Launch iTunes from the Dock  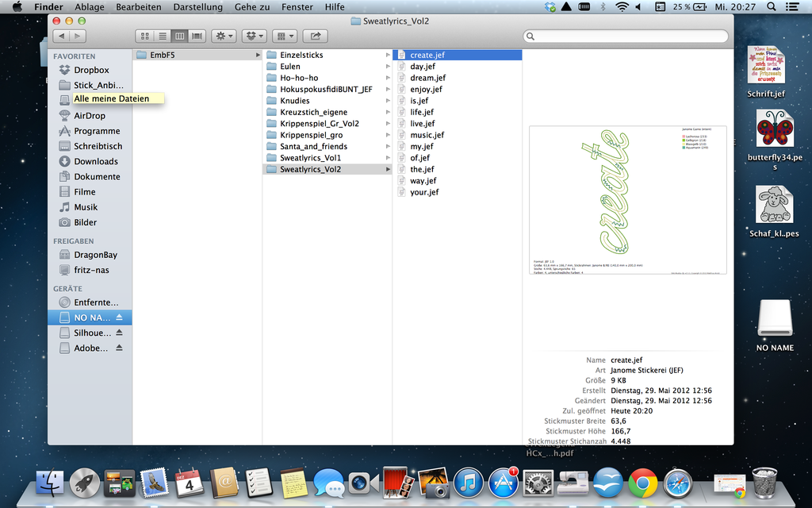pos(468,483)
